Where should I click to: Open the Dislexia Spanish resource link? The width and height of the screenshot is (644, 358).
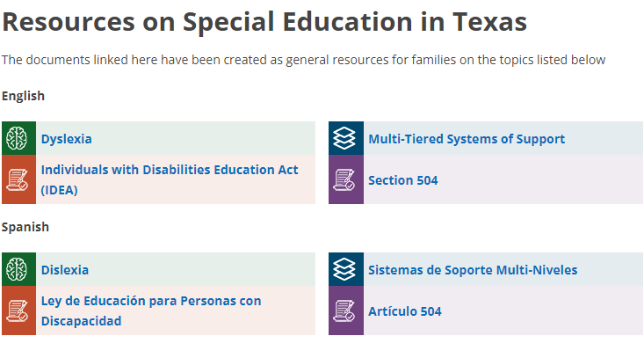pos(65,270)
